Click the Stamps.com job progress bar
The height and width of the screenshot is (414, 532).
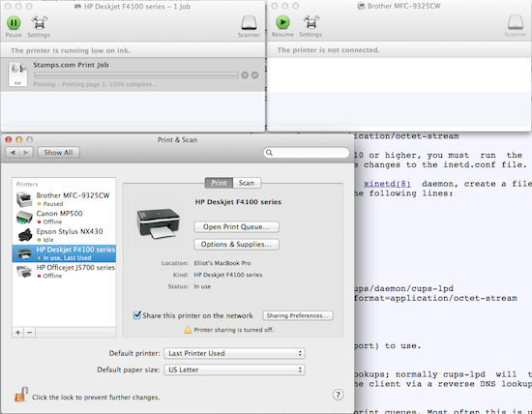coord(136,75)
